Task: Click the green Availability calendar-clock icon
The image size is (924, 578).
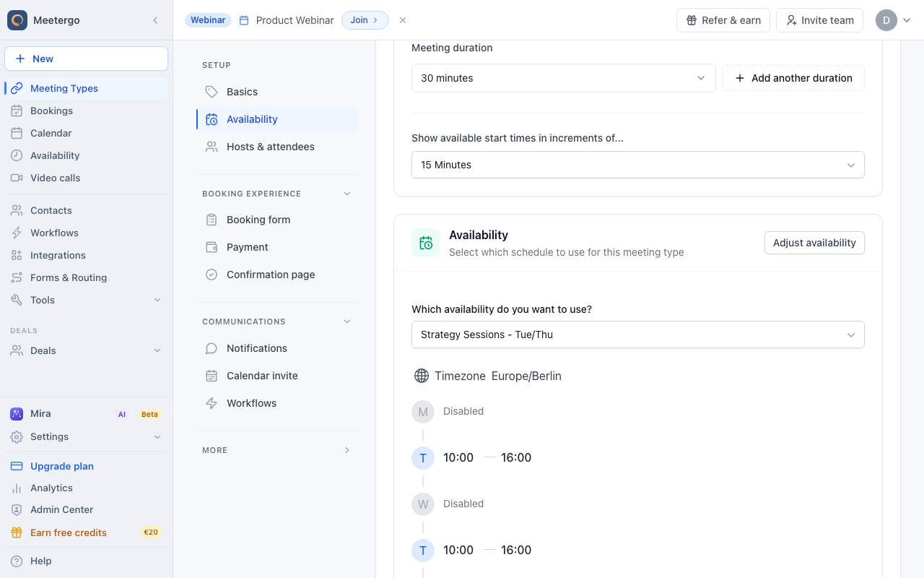Action: (426, 243)
